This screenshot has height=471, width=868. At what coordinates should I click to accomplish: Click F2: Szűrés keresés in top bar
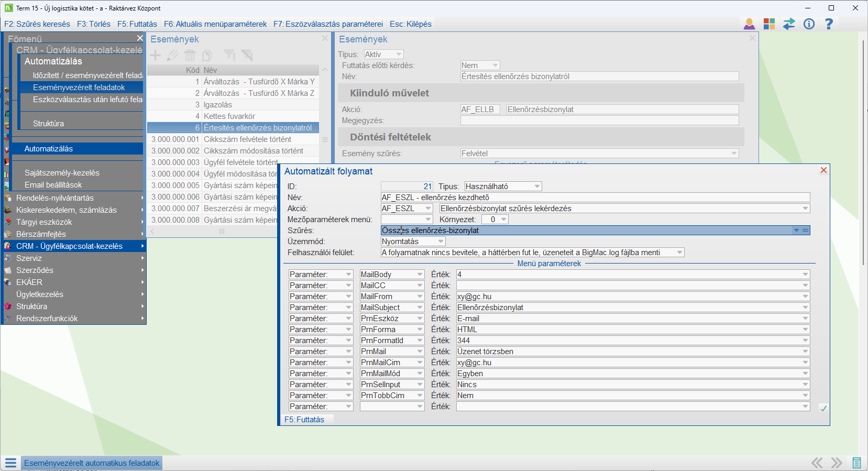37,24
